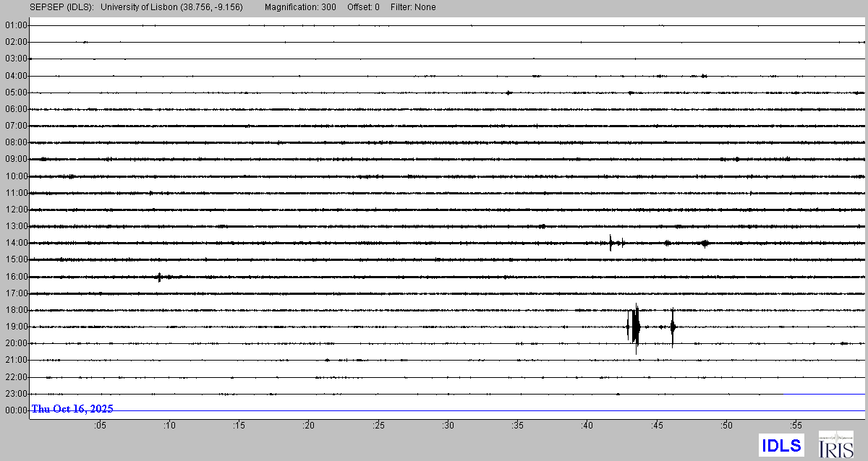Click the 23:00 hour row label

point(16,394)
